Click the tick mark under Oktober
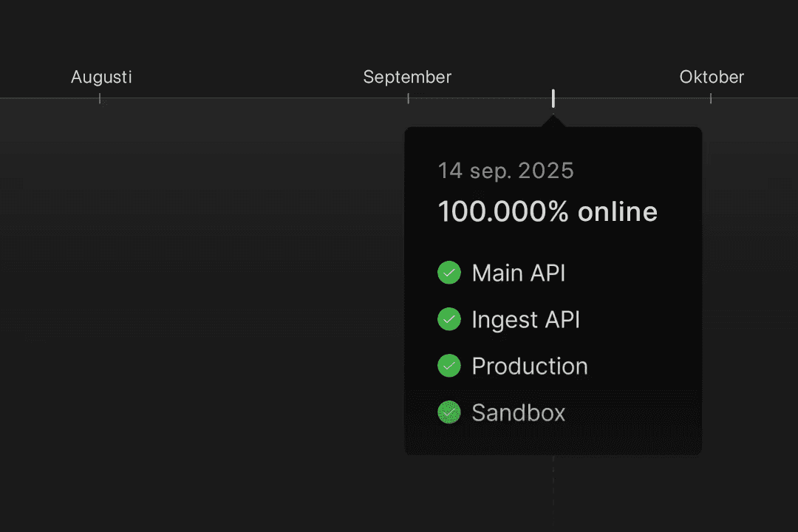Image resolution: width=798 pixels, height=532 pixels. point(711,98)
